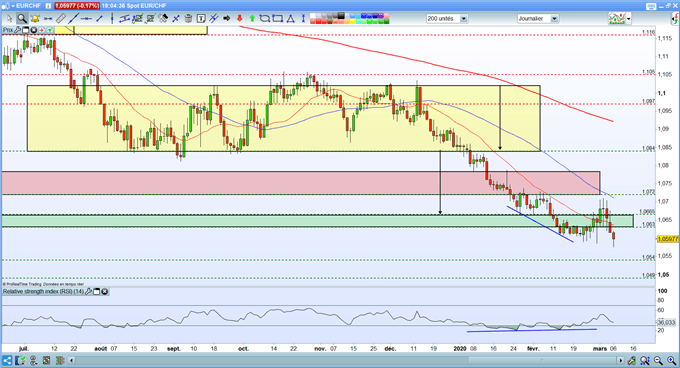Image resolution: width=680 pixels, height=368 pixels.
Task: Close the Prix panel with X icon
Action: click(x=33, y=30)
